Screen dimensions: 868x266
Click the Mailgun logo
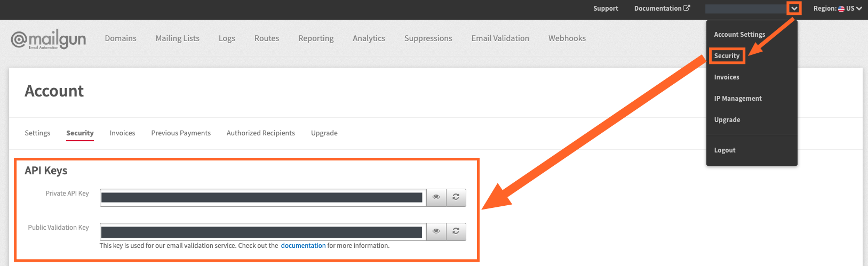click(49, 39)
